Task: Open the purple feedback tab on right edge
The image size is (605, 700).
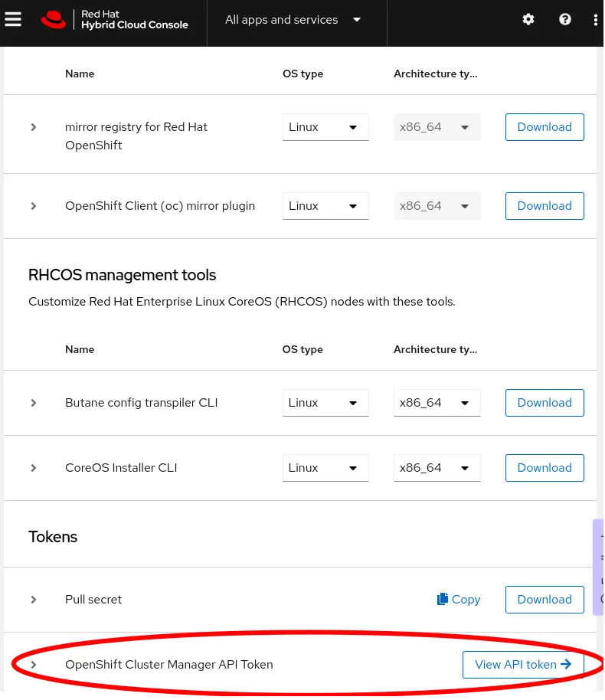Action: coord(598,567)
